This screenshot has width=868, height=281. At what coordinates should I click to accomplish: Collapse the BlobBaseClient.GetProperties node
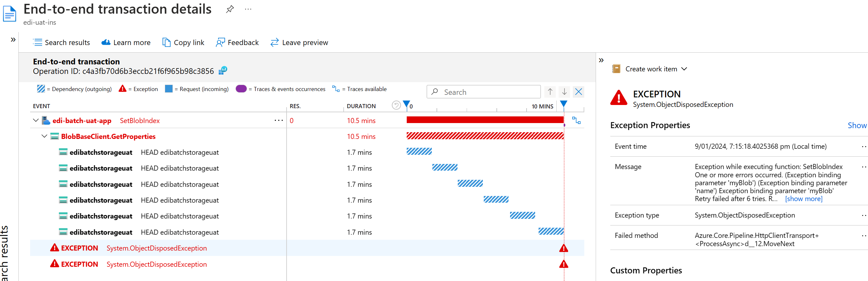[x=44, y=136]
